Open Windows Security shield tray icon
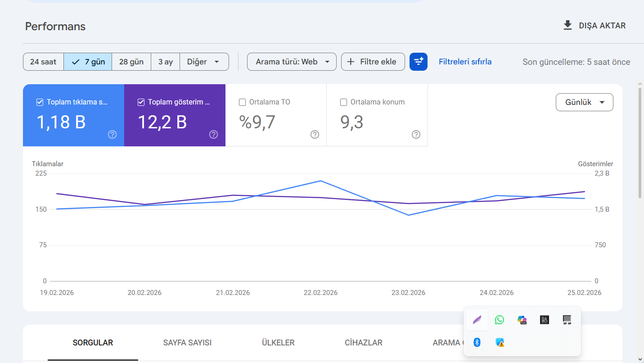 click(x=500, y=342)
